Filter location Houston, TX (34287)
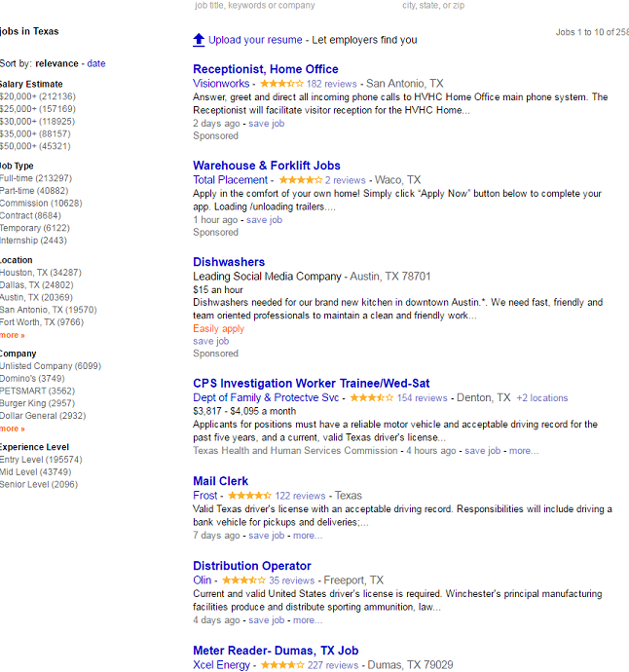 (41, 273)
